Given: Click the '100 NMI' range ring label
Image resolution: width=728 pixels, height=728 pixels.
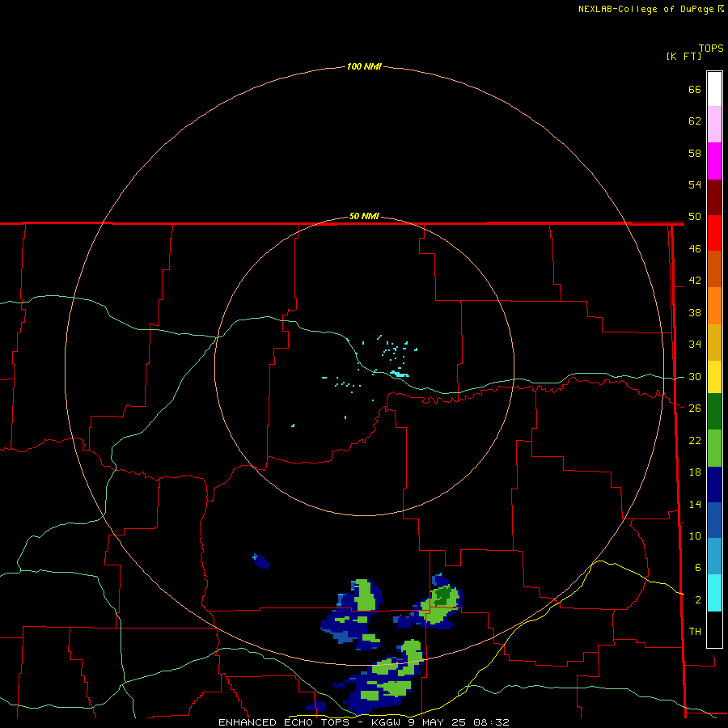Looking at the screenshot, I should coord(364,66).
